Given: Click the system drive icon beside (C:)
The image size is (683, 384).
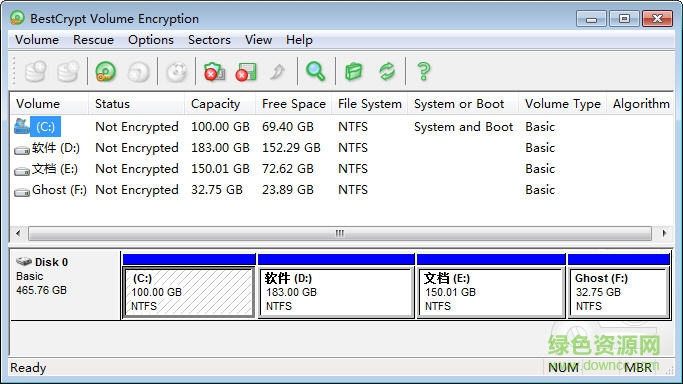Looking at the screenshot, I should tap(22, 126).
